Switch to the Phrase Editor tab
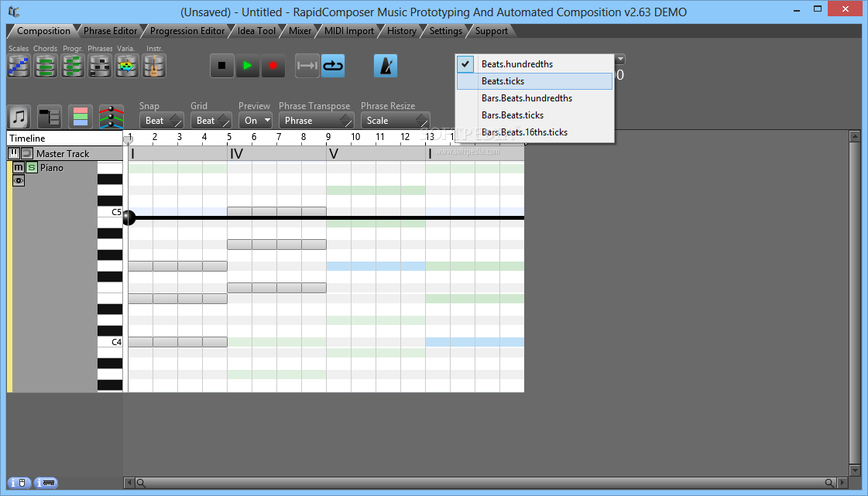The height and width of the screenshot is (496, 868). [110, 31]
